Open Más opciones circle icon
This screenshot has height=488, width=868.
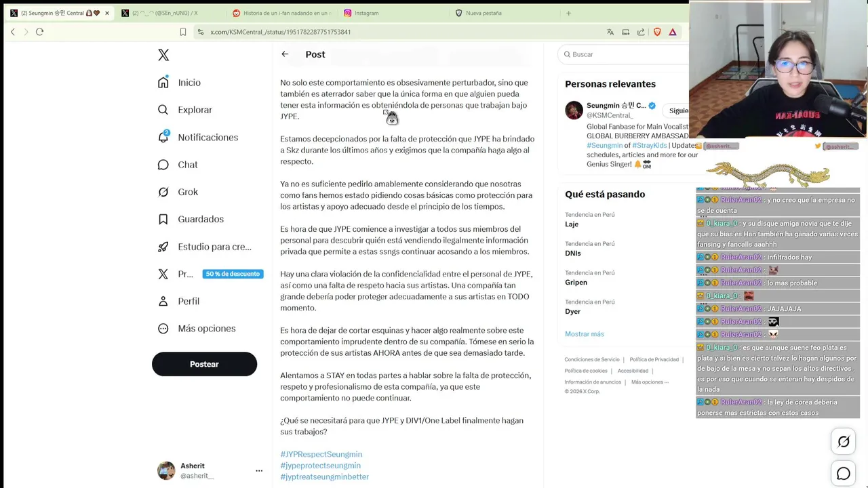(163, 329)
